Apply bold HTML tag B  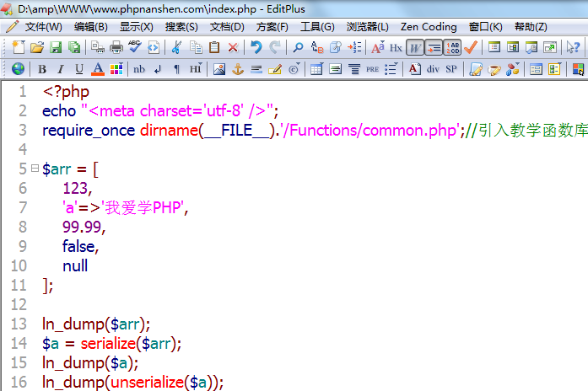[42, 69]
